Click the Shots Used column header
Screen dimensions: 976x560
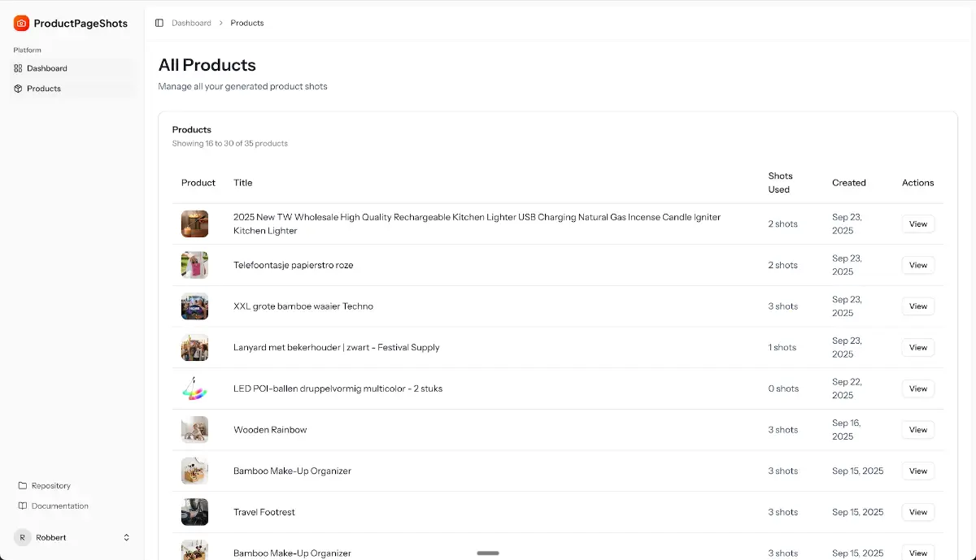click(x=781, y=183)
